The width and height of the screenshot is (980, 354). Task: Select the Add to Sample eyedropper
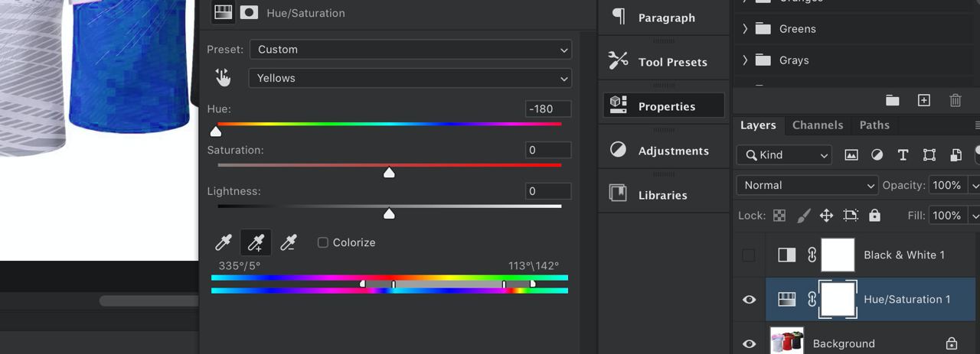click(256, 242)
